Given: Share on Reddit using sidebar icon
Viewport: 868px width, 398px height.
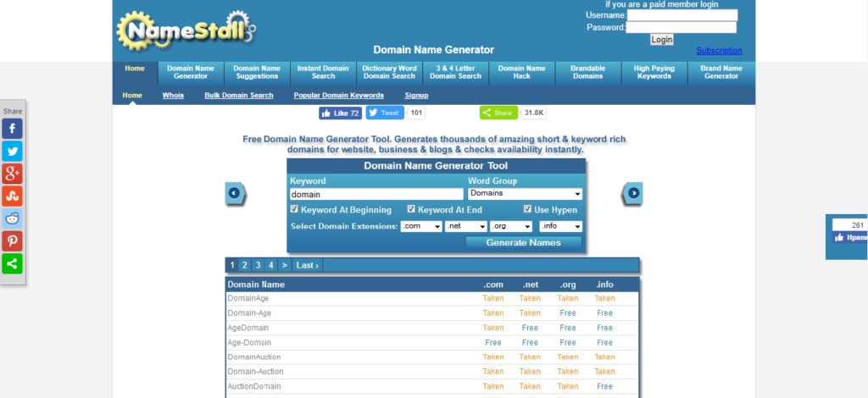Looking at the screenshot, I should [12, 218].
